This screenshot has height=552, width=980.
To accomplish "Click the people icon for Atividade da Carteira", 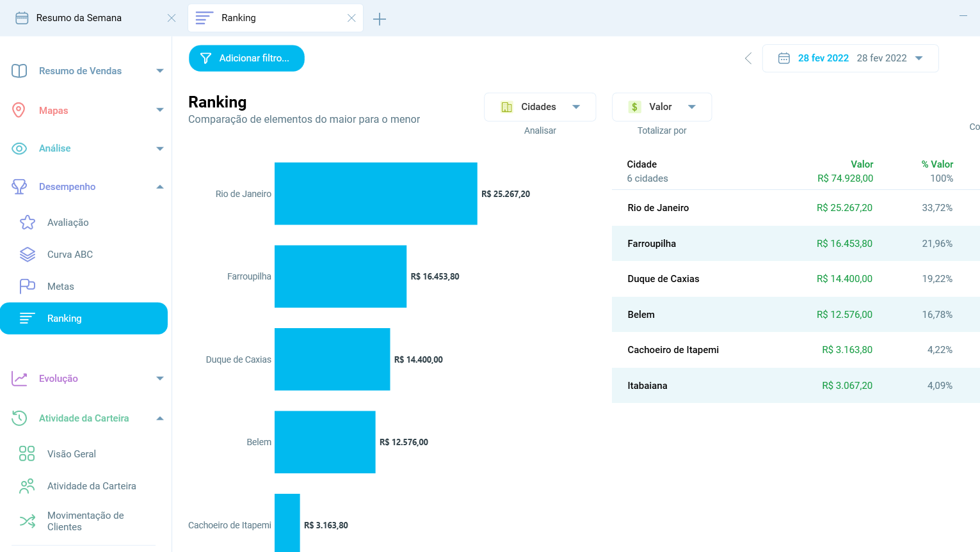I will (27, 486).
